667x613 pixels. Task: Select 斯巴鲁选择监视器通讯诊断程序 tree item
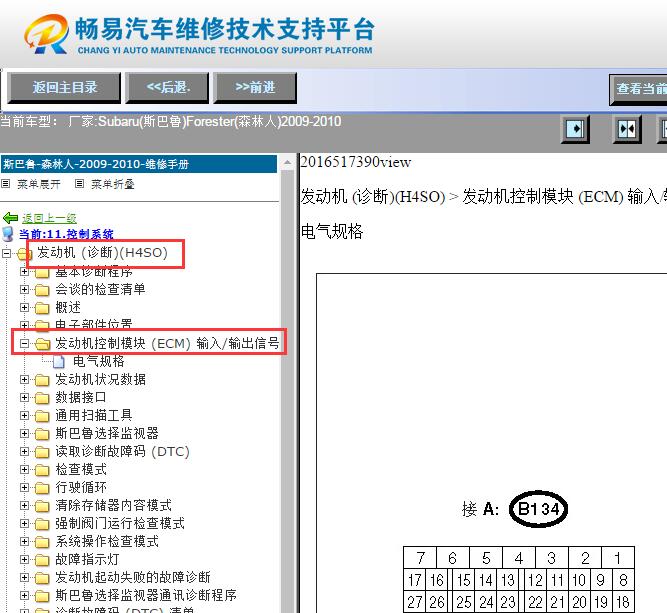pos(146,595)
